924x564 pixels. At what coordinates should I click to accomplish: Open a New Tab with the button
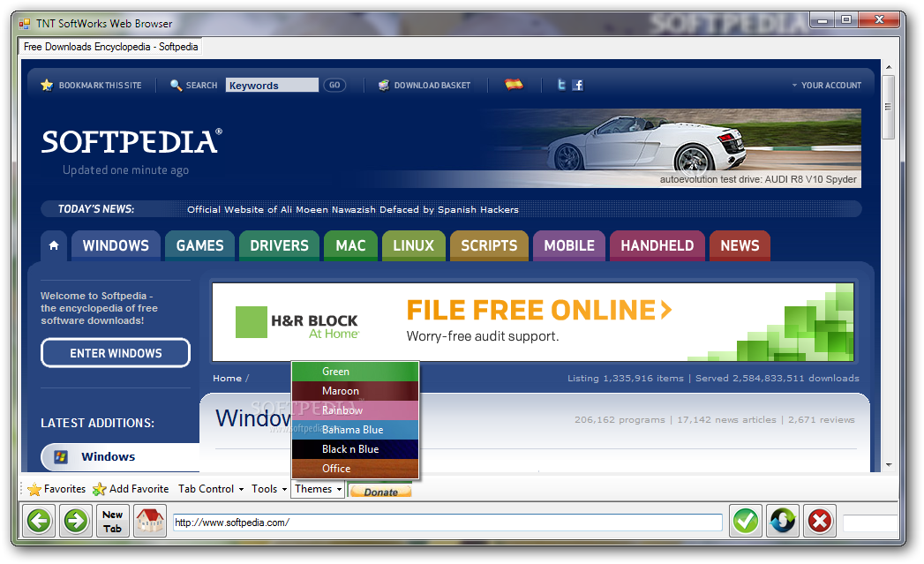tap(113, 521)
